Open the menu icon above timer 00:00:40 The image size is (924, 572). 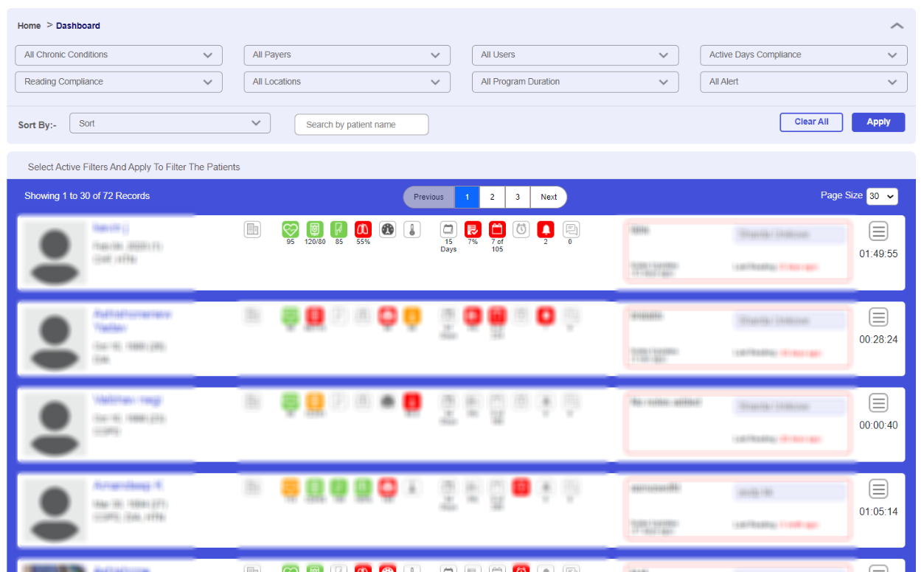pos(878,402)
